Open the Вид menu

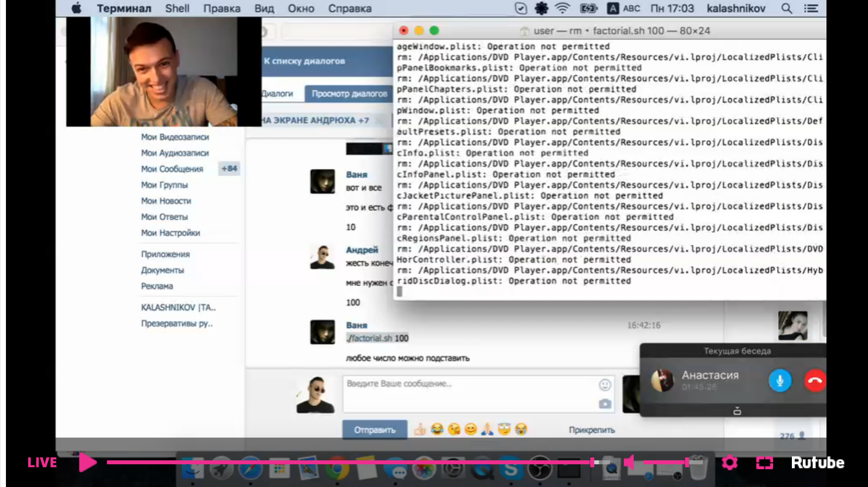click(264, 8)
